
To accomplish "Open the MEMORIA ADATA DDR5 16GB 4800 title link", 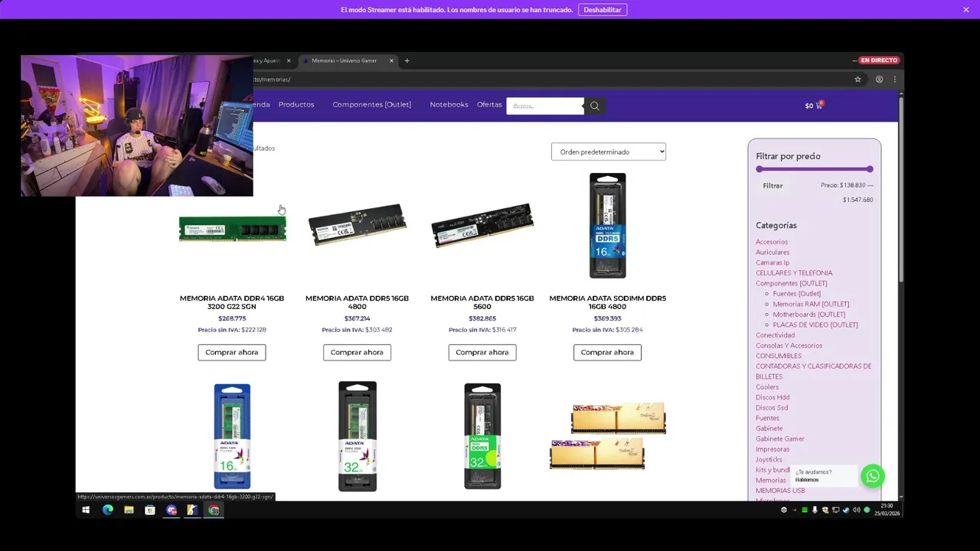I will point(357,302).
